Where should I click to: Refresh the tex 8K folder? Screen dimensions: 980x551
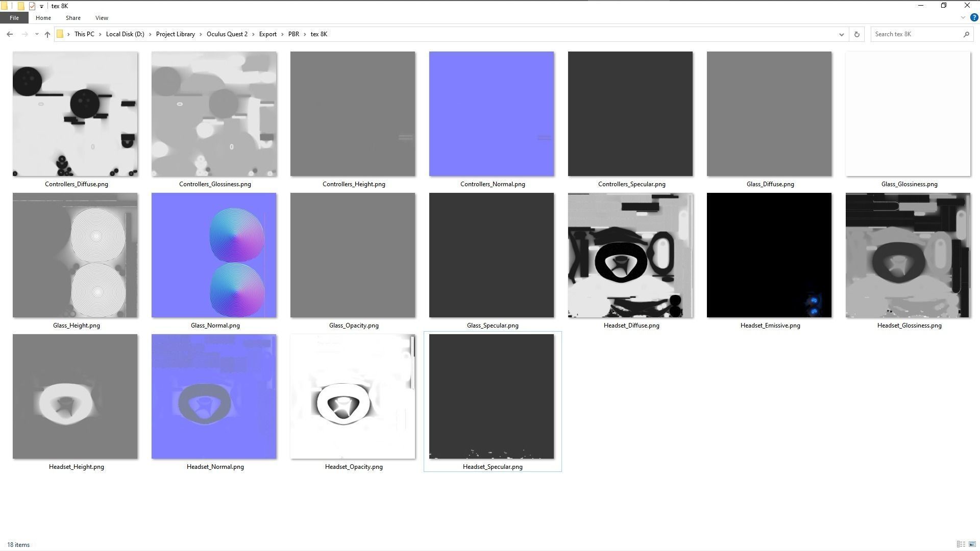[x=856, y=34]
